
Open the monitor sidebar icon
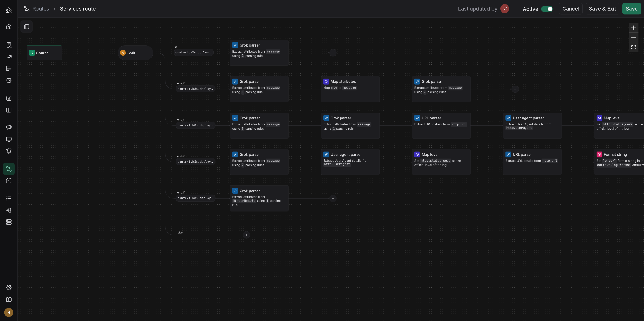point(9,139)
